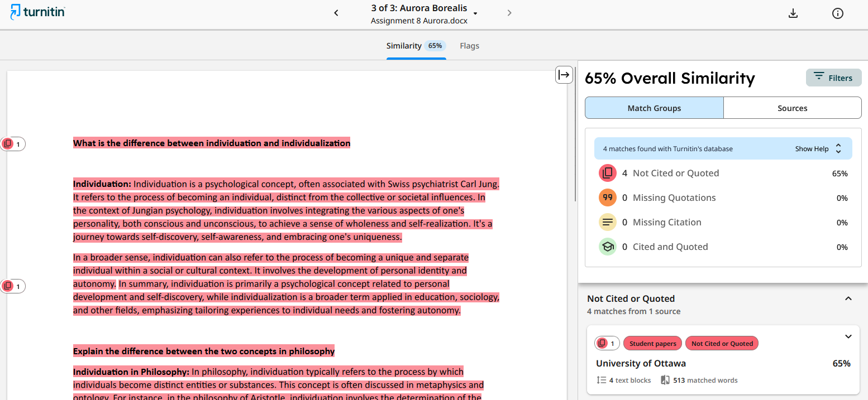This screenshot has height=400, width=868.
Task: Open the submission selector dropdown arrow
Action: (475, 13)
